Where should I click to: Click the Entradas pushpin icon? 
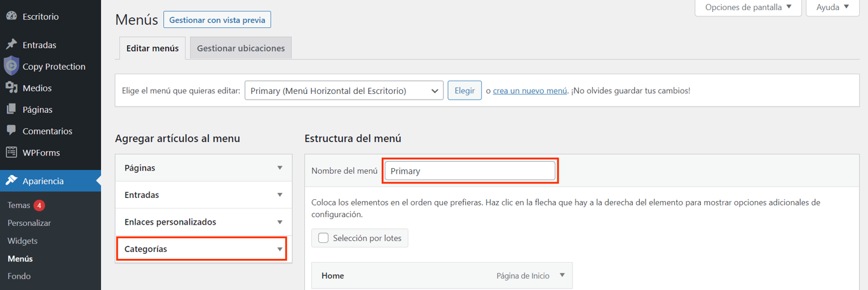coord(11,44)
